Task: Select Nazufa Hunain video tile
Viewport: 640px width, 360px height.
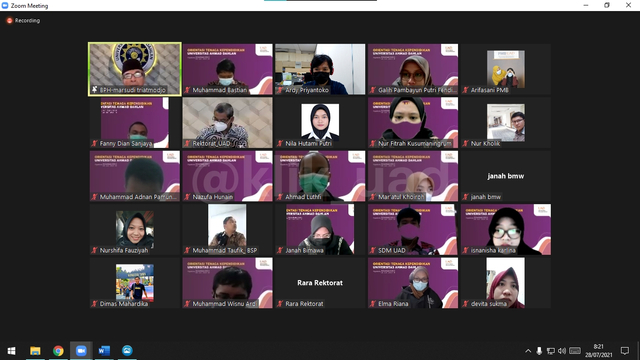Action: pos(227,176)
